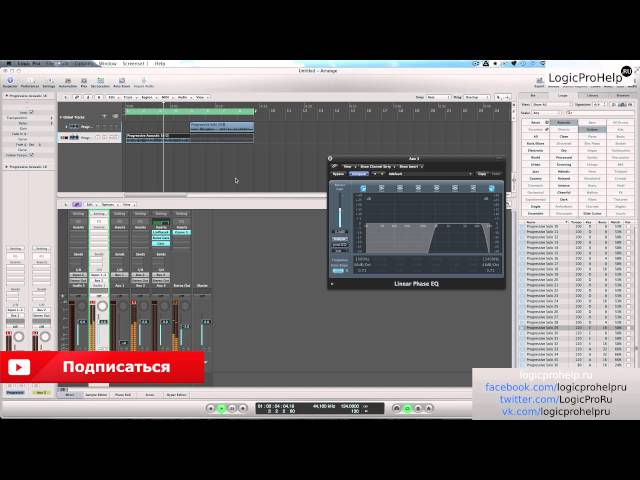
Task: Click the Import Audio toolbar icon
Action: (144, 81)
